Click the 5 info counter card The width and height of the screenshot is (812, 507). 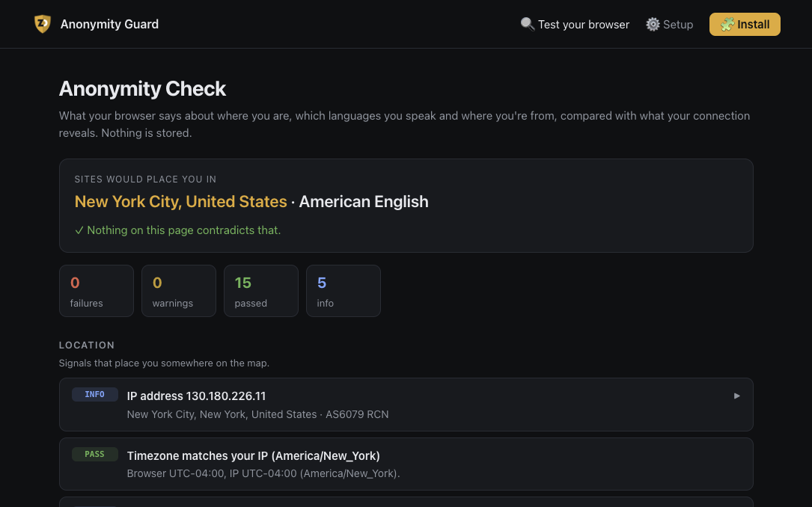coord(344,291)
